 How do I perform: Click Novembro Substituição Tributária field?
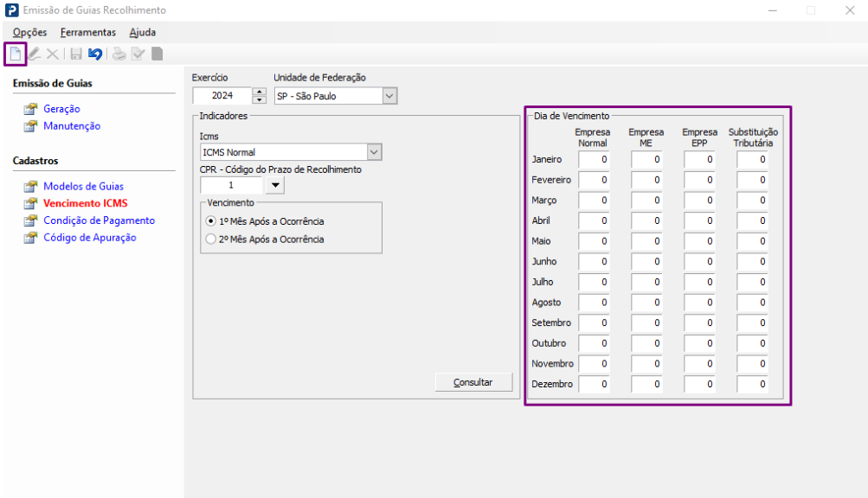tap(752, 364)
